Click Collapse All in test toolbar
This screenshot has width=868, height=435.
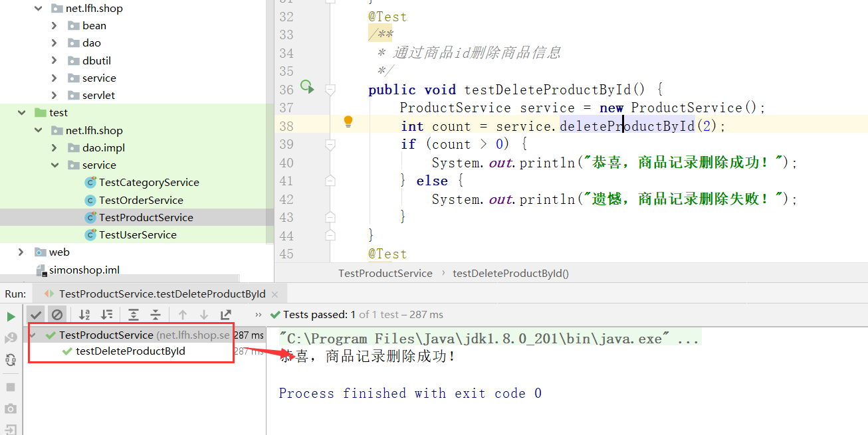pyautogui.click(x=156, y=314)
